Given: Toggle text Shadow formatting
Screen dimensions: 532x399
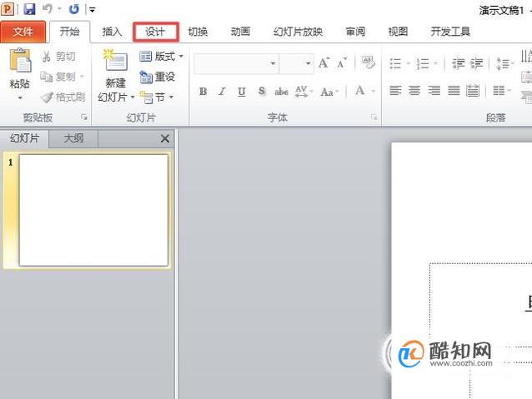Looking at the screenshot, I should tap(262, 91).
